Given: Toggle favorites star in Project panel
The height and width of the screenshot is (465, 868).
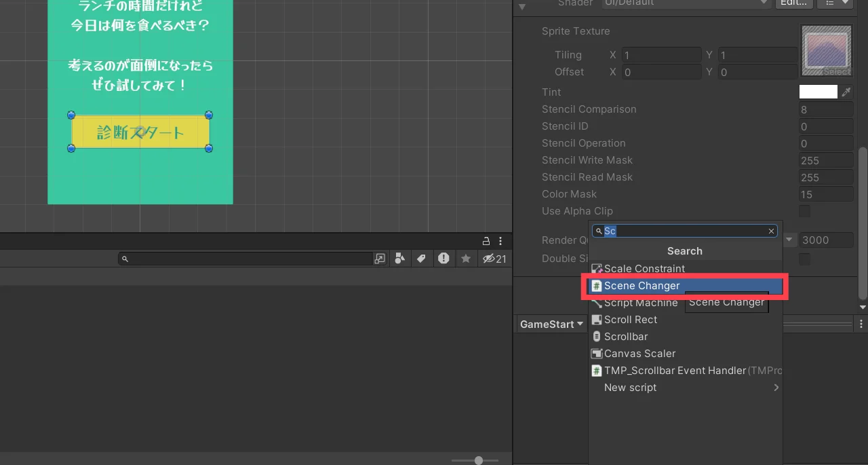Looking at the screenshot, I should click(466, 259).
